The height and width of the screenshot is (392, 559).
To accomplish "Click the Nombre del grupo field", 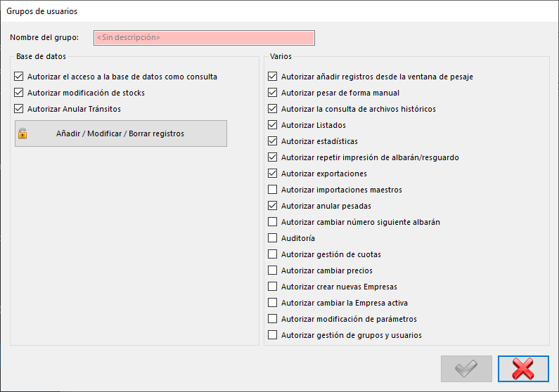I will coord(204,38).
